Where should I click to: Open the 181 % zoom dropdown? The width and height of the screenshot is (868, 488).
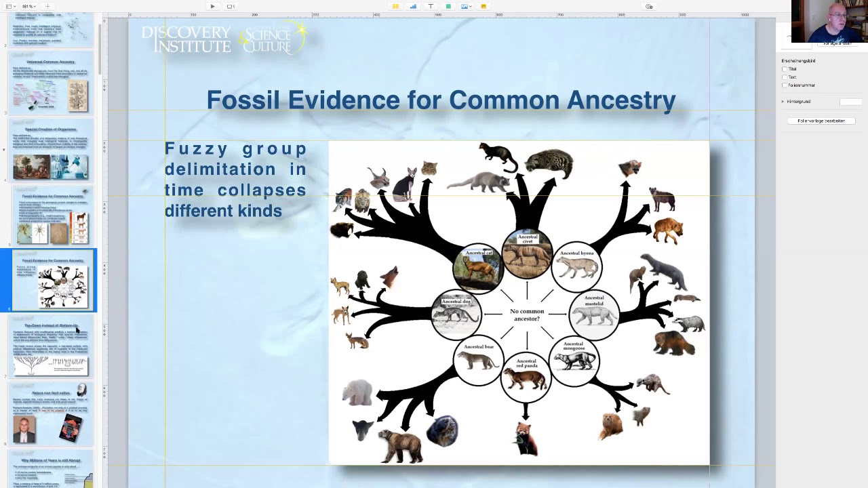pyautogui.click(x=28, y=6)
